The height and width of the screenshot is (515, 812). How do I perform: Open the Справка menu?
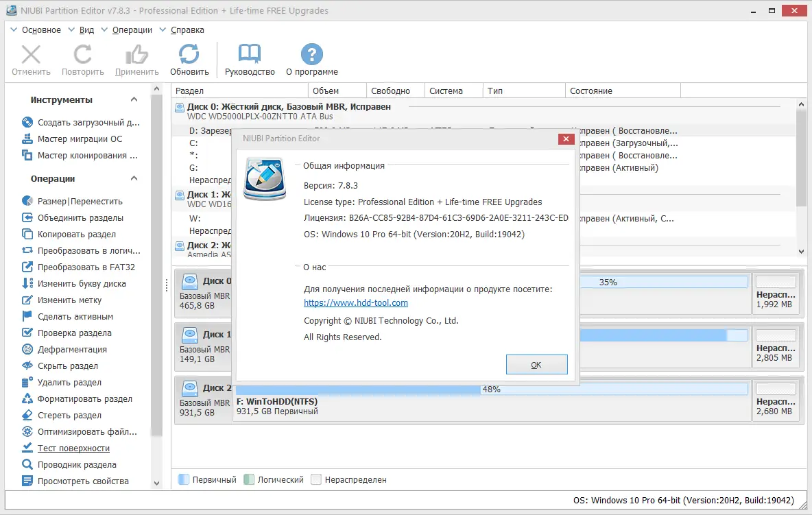tap(188, 29)
